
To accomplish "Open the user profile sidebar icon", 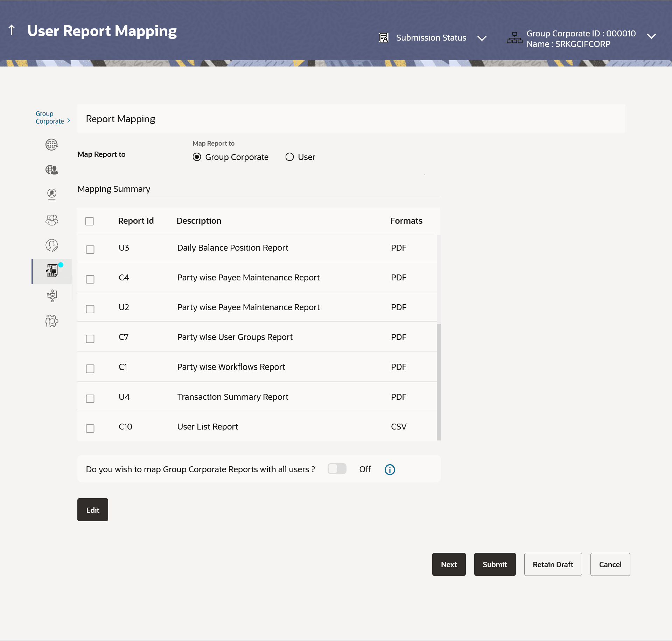I will (x=52, y=195).
